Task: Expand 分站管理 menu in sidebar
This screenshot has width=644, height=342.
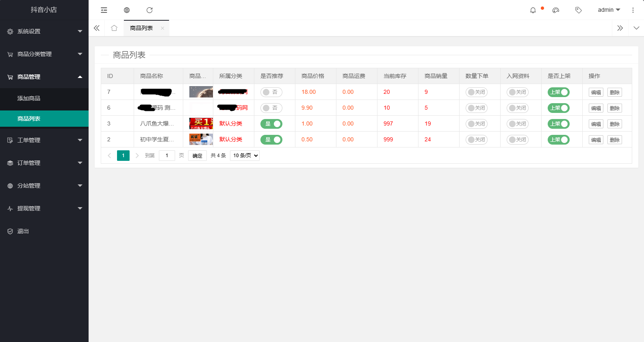Action: coord(44,186)
